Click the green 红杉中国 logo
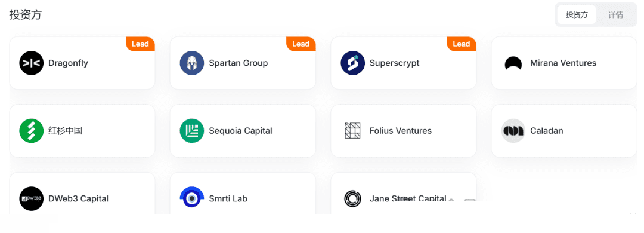This screenshot has height=233, width=644. (31, 131)
